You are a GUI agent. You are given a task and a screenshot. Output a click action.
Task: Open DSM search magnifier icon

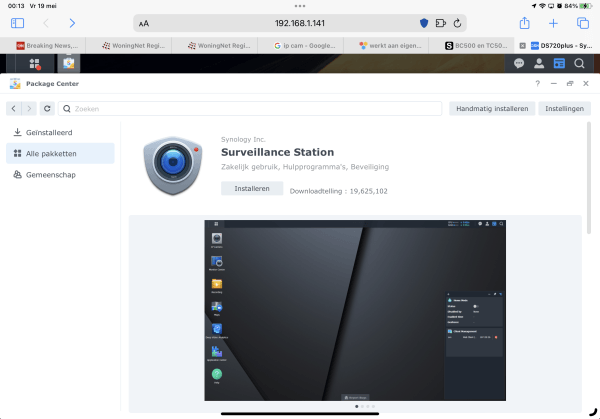pos(579,63)
